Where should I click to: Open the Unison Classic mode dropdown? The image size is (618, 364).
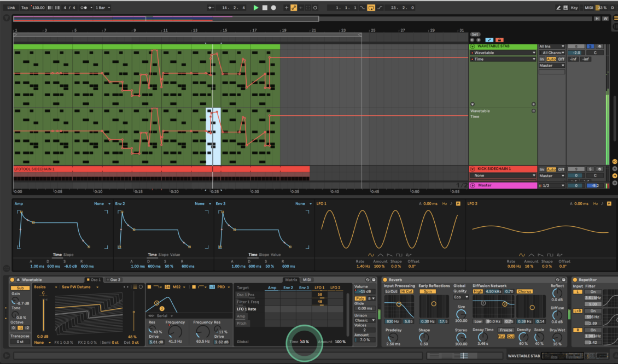[x=365, y=320]
